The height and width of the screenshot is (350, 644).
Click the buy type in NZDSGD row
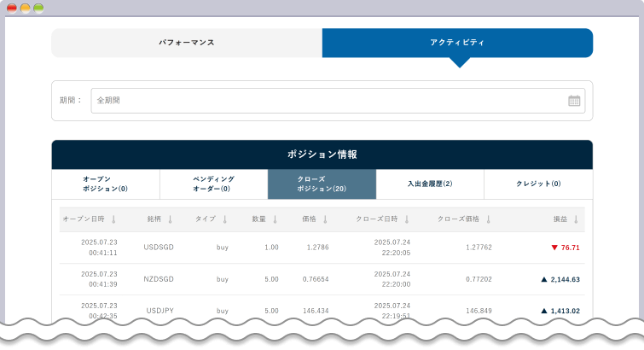coord(223,279)
